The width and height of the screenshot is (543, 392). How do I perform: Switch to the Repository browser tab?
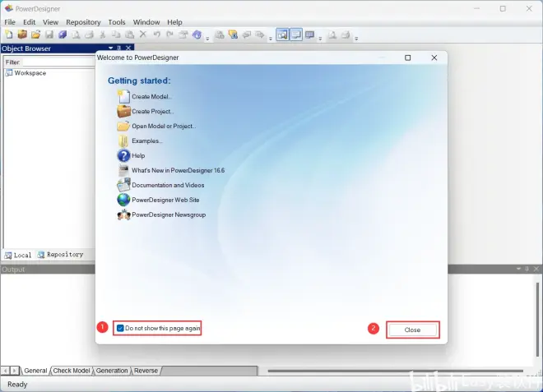click(61, 255)
